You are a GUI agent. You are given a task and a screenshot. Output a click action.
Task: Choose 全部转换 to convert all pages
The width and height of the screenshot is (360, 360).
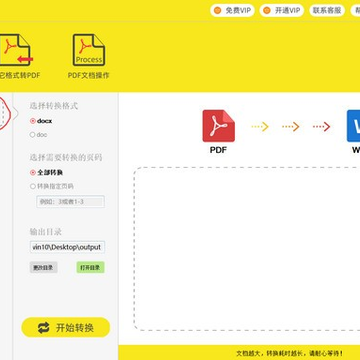pyautogui.click(x=46, y=172)
